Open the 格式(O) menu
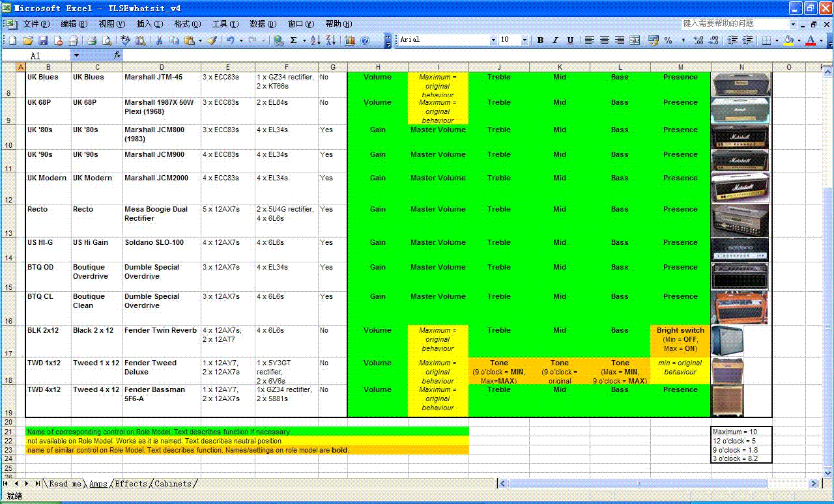 coord(187,24)
